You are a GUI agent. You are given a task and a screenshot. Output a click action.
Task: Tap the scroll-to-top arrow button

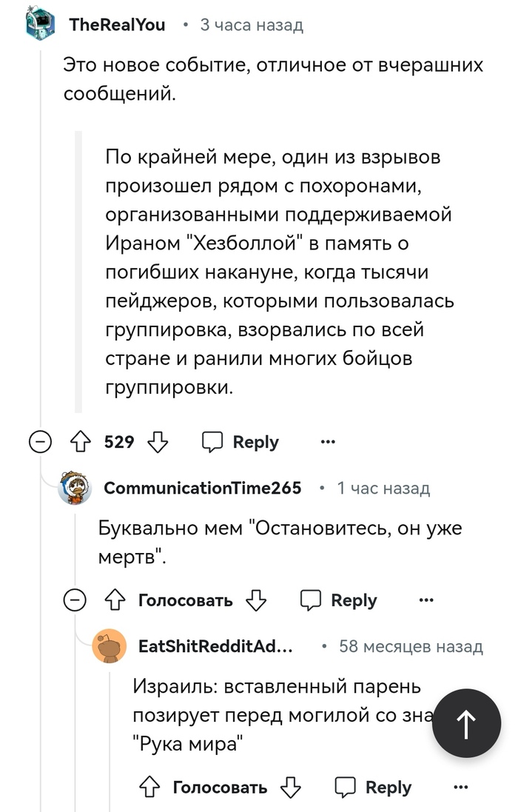pos(466,725)
